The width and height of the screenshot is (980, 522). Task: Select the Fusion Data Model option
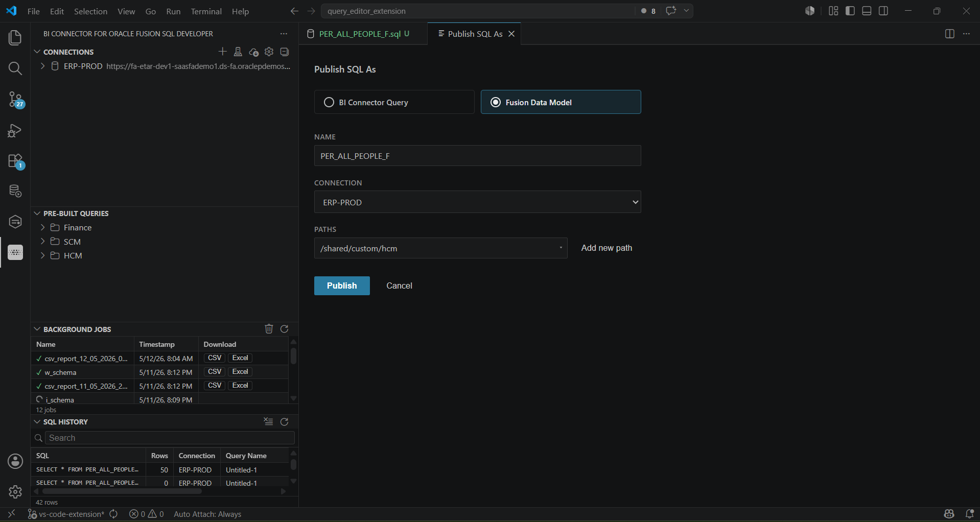tap(561, 102)
